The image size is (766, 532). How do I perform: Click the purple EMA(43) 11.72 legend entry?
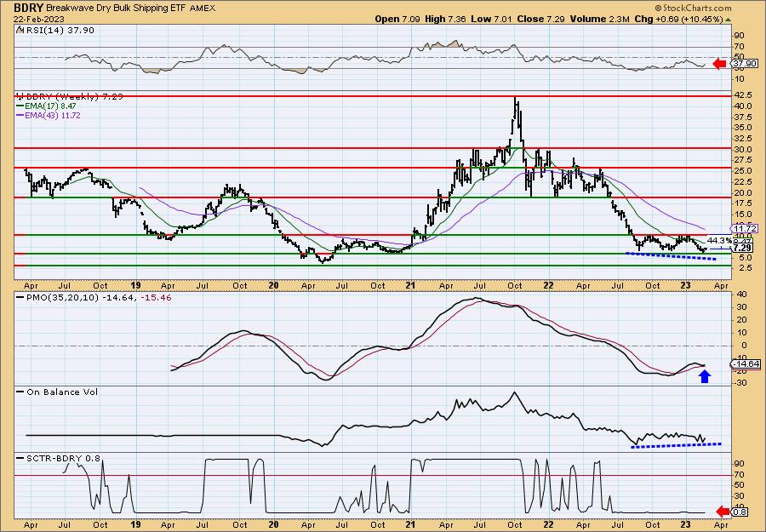coord(49,115)
